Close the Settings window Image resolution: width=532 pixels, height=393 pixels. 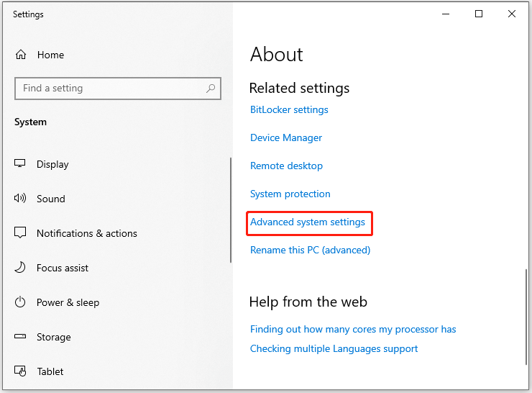click(x=512, y=14)
